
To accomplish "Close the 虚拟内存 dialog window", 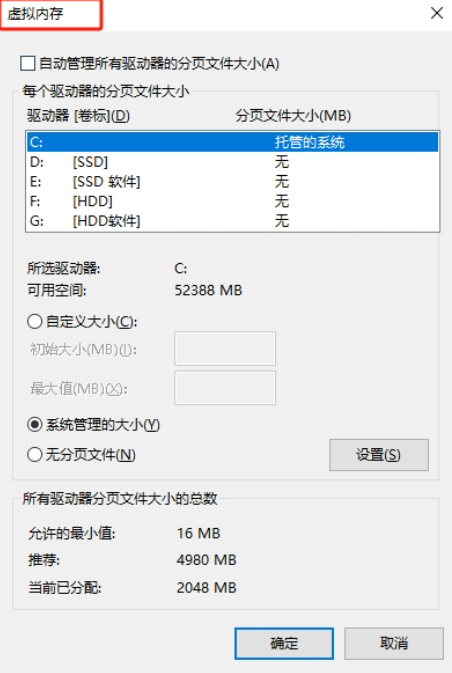I will click(437, 13).
